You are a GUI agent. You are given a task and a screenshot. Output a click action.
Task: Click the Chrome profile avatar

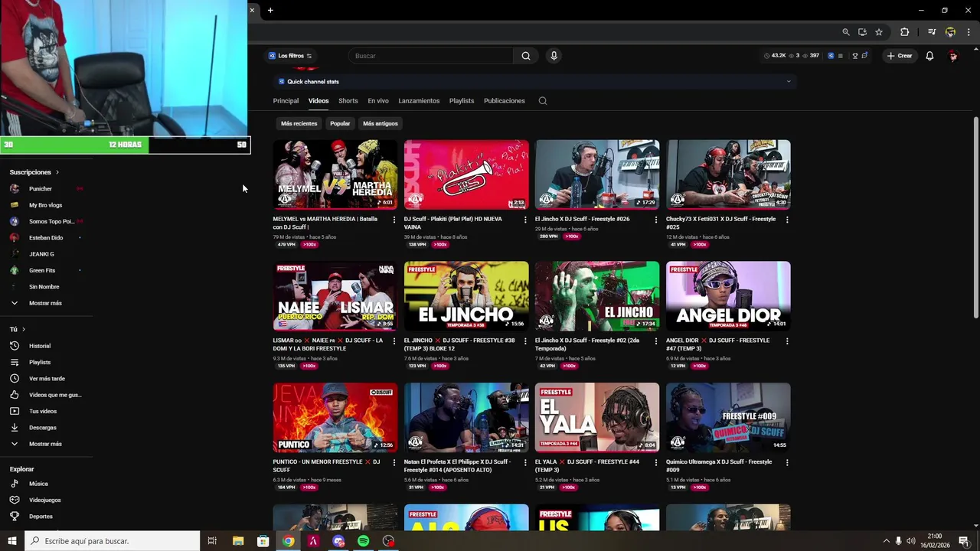pyautogui.click(x=950, y=32)
